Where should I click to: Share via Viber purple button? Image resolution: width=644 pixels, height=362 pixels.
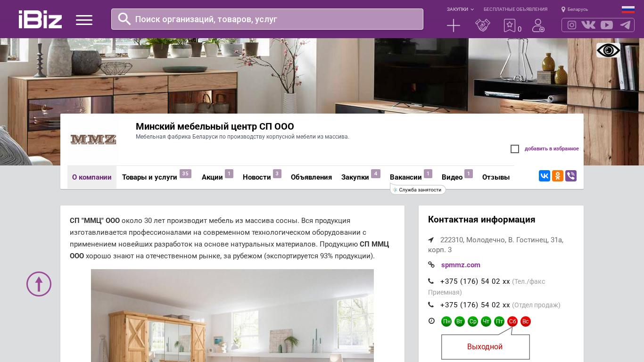coord(571,176)
